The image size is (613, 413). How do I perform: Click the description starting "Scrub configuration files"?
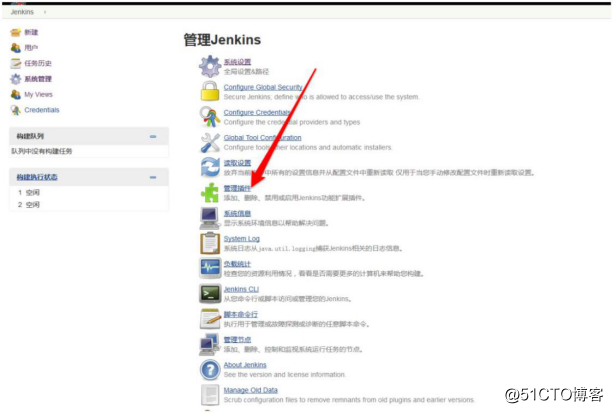349,400
